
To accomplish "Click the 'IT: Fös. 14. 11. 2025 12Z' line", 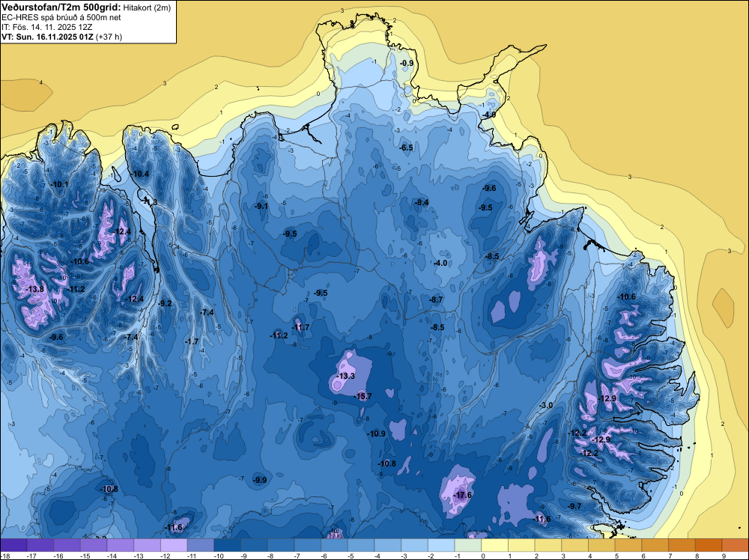I will click(x=46, y=27).
